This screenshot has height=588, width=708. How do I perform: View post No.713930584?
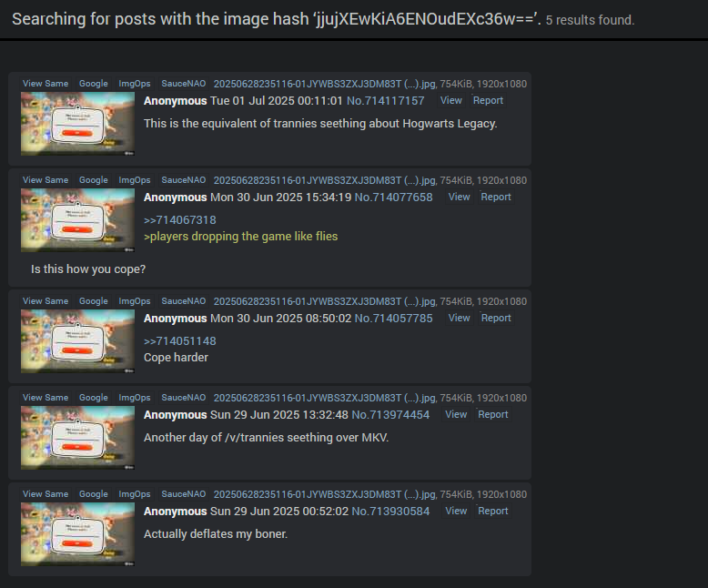pos(456,511)
